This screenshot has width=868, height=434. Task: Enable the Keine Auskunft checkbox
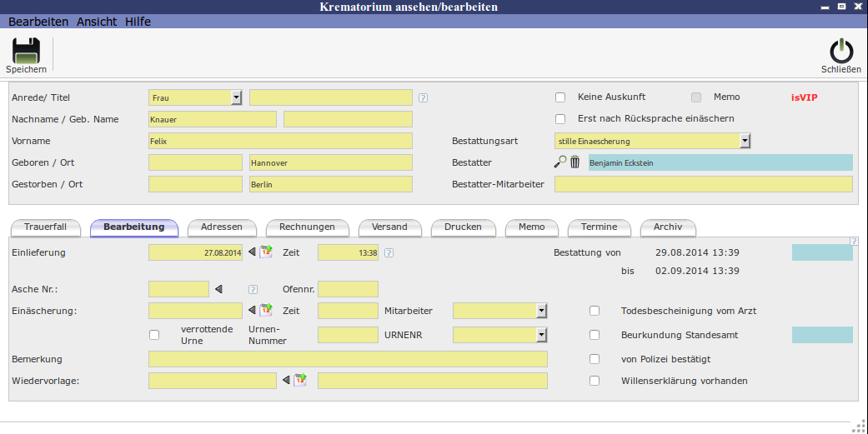(x=560, y=97)
